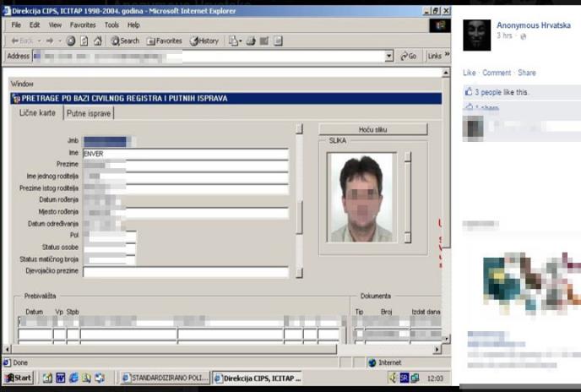Open the Search pane in toolbar

click(x=124, y=41)
